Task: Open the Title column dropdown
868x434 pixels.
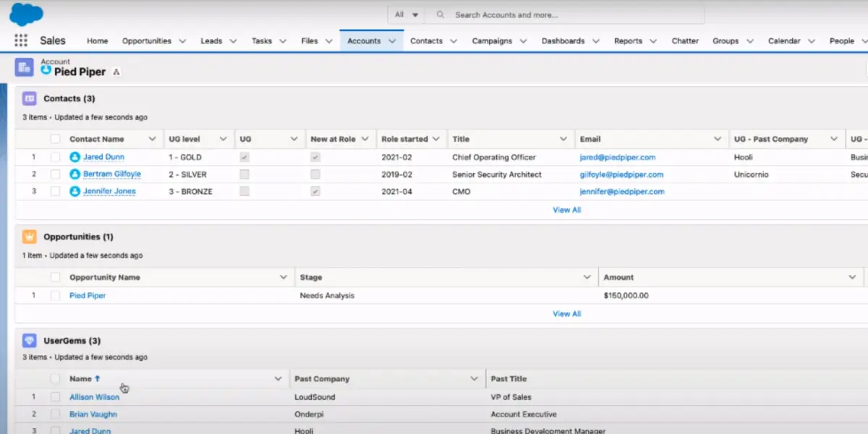Action: coord(563,139)
